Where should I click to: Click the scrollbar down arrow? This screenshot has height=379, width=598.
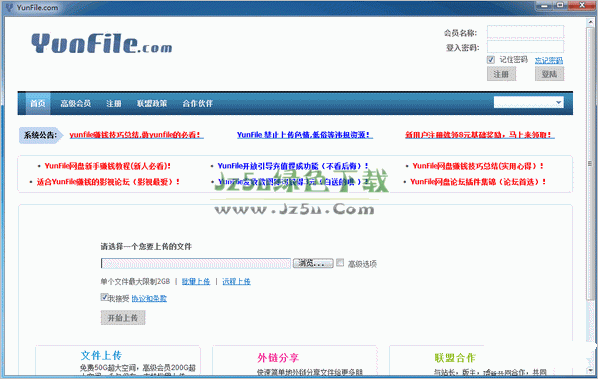click(590, 371)
